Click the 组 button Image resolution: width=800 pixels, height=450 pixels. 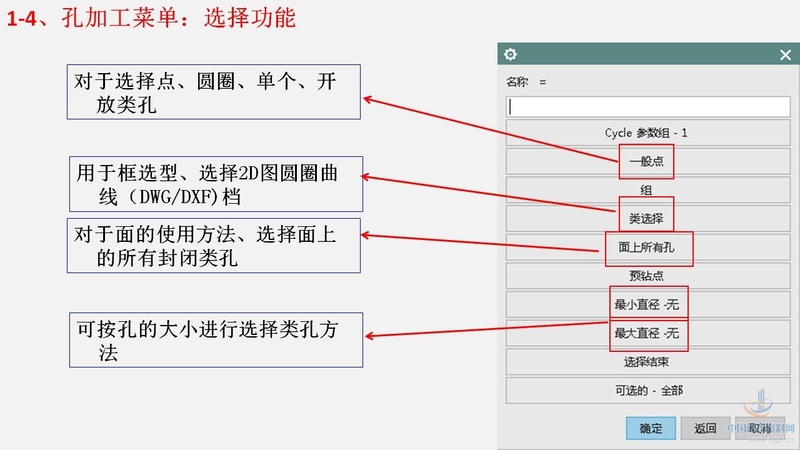tap(648, 190)
